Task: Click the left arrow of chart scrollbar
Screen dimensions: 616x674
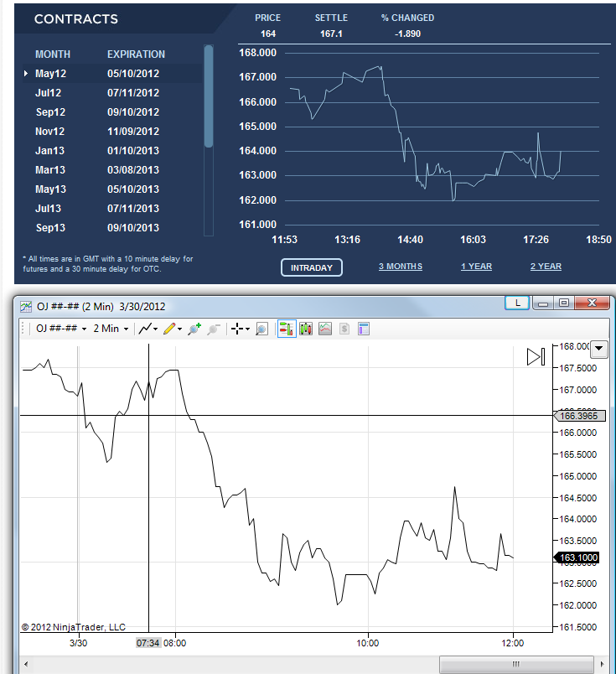Action: (26, 664)
